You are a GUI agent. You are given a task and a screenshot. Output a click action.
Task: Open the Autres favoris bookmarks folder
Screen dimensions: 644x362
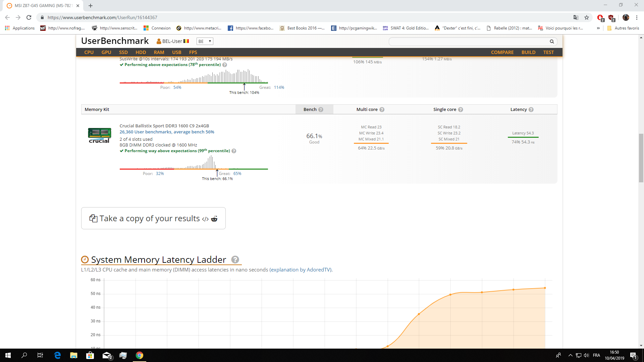(623, 28)
